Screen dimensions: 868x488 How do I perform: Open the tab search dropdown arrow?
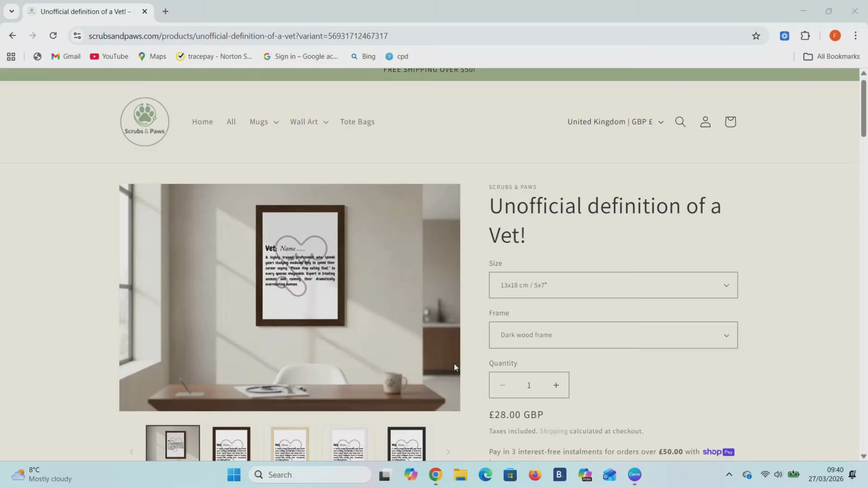12,12
